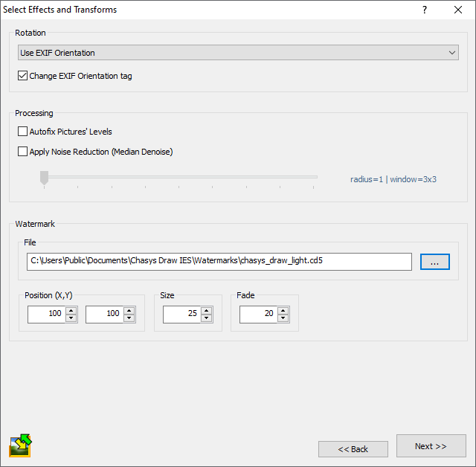Close the Select Effects and Transforms dialog
The height and width of the screenshot is (467, 476).
[458, 10]
